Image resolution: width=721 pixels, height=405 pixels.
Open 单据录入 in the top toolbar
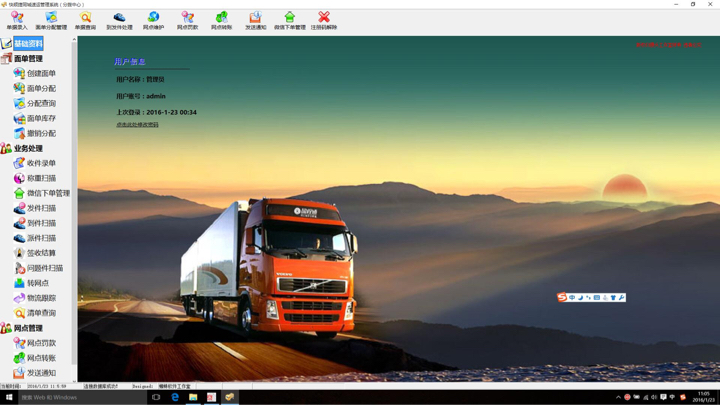17,21
